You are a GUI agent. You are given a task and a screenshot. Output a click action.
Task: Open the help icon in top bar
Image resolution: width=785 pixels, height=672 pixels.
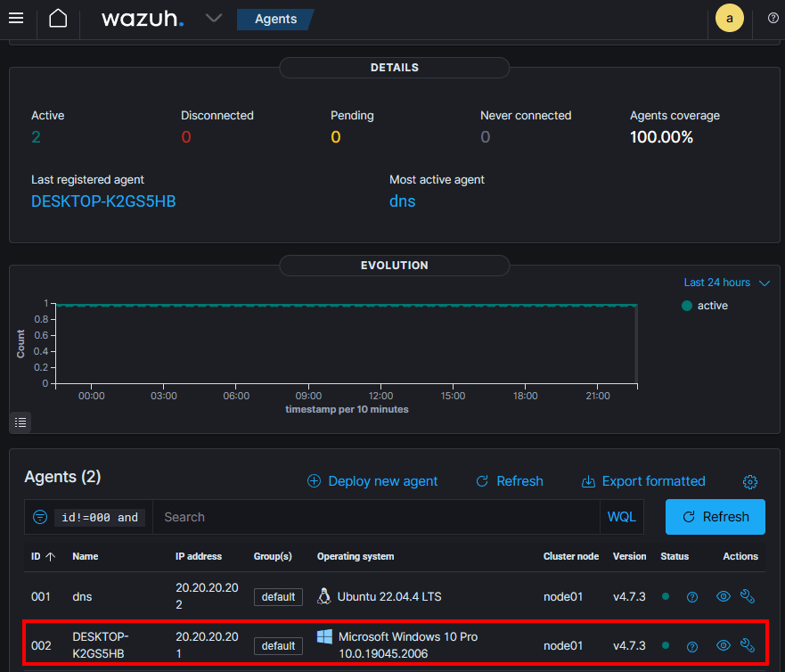tap(773, 19)
